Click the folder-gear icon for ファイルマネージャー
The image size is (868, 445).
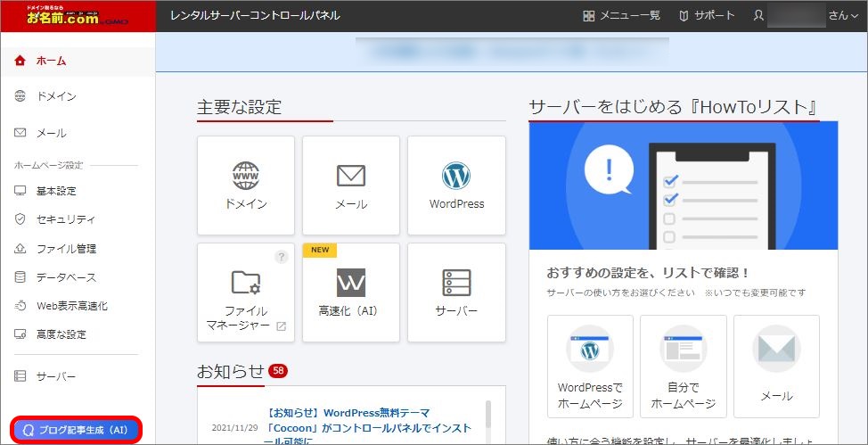click(x=246, y=283)
